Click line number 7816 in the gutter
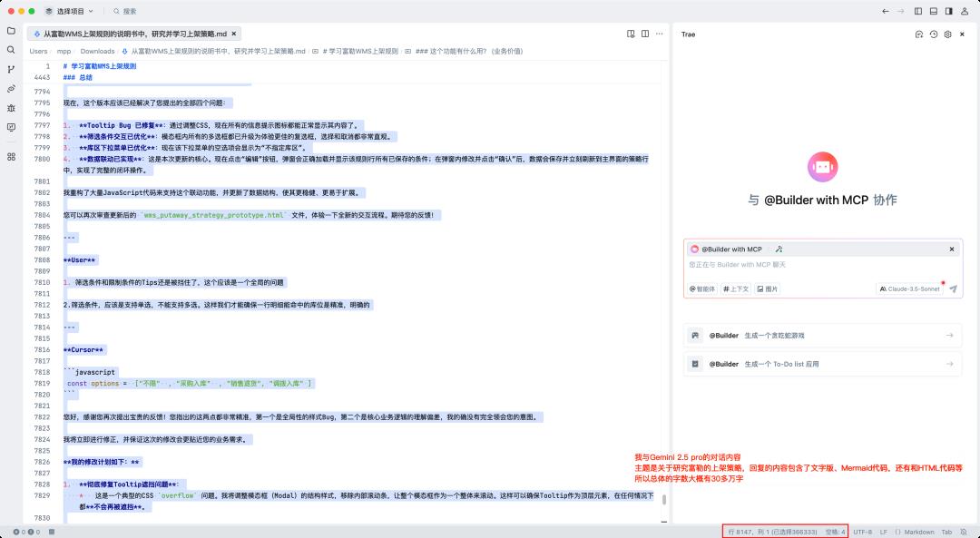Screen dimensions: 980x538 click(42, 350)
